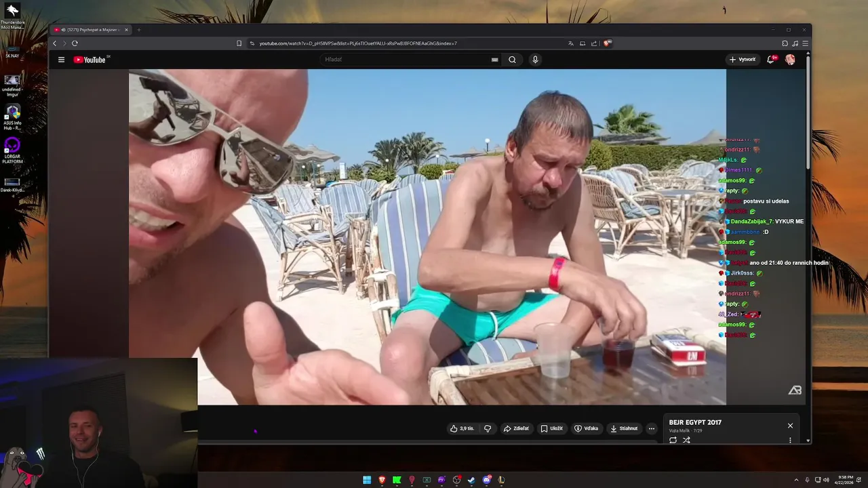The height and width of the screenshot is (488, 868).
Task: Toggle playlist loop icon
Action: pos(673,440)
